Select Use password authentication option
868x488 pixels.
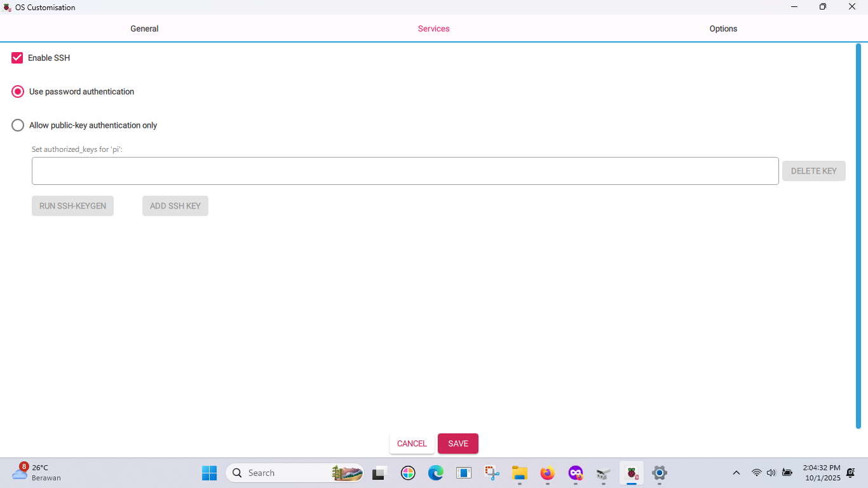(18, 91)
